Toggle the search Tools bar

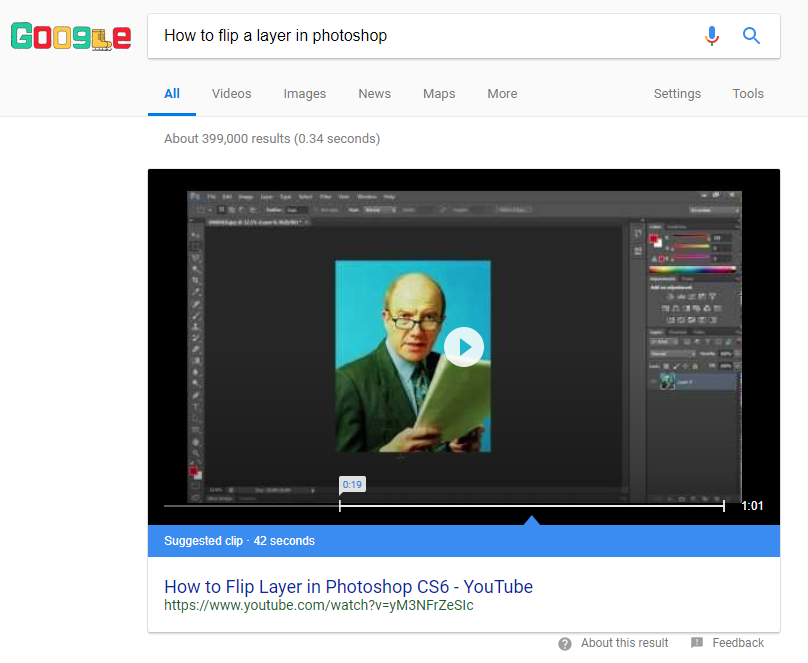[x=748, y=94]
